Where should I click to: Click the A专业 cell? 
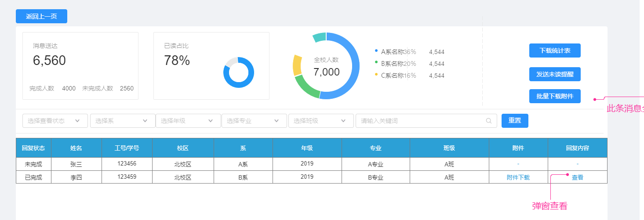(x=375, y=164)
